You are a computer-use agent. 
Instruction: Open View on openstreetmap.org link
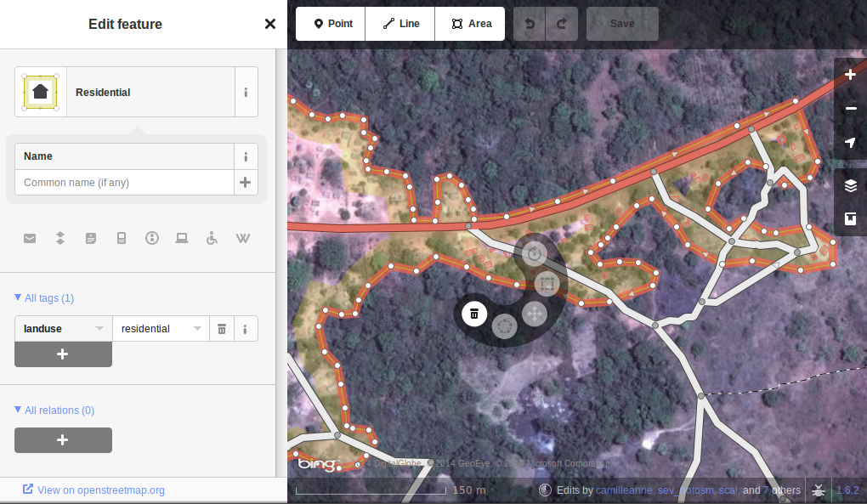[93, 490]
